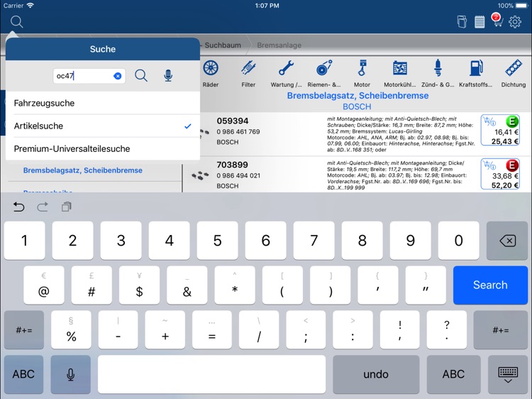
Task: Tap the = key
Action: pos(212,330)
